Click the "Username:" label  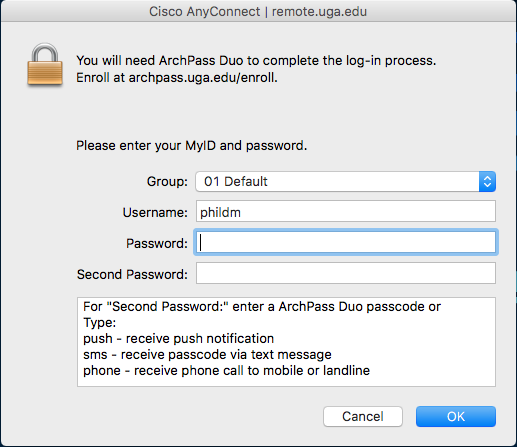click(155, 213)
